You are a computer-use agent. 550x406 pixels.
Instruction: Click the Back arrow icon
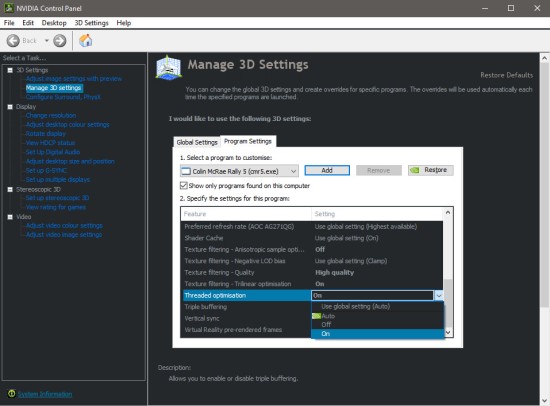pyautogui.click(x=13, y=41)
